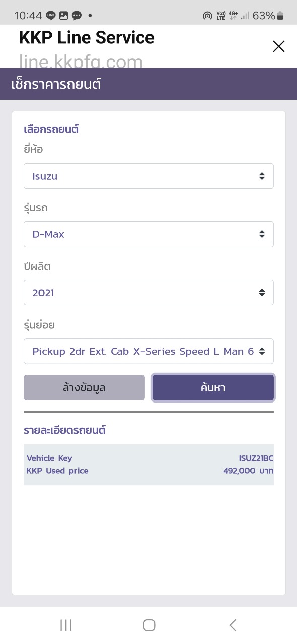Tap the LINE notification icon in status bar
Viewport: 297px width, 644px height.
pos(50,16)
